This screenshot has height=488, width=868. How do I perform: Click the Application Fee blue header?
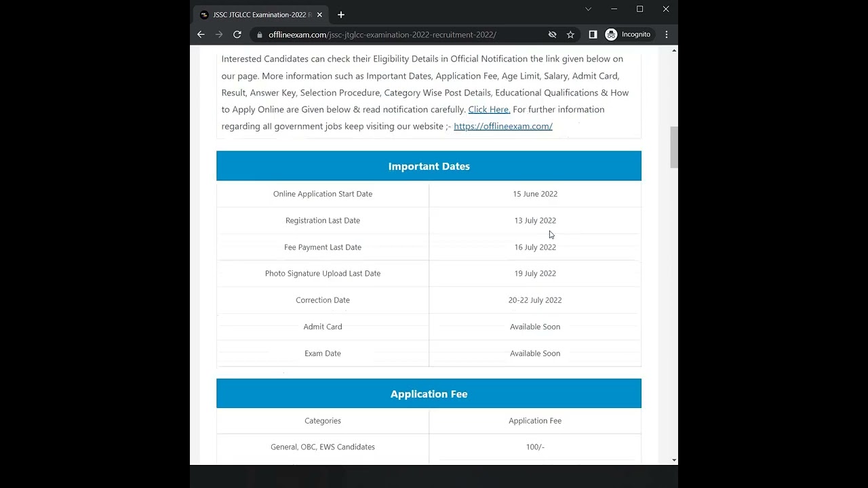click(429, 394)
